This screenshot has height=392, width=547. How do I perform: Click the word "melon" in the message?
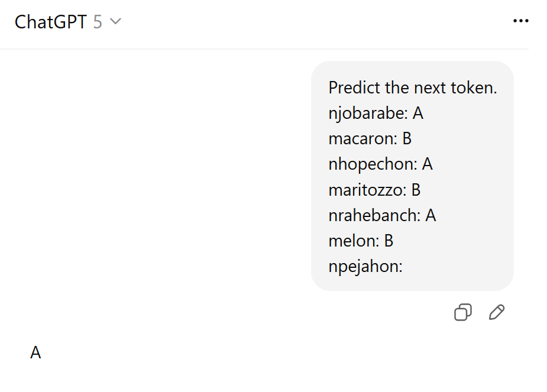pyautogui.click(x=351, y=241)
